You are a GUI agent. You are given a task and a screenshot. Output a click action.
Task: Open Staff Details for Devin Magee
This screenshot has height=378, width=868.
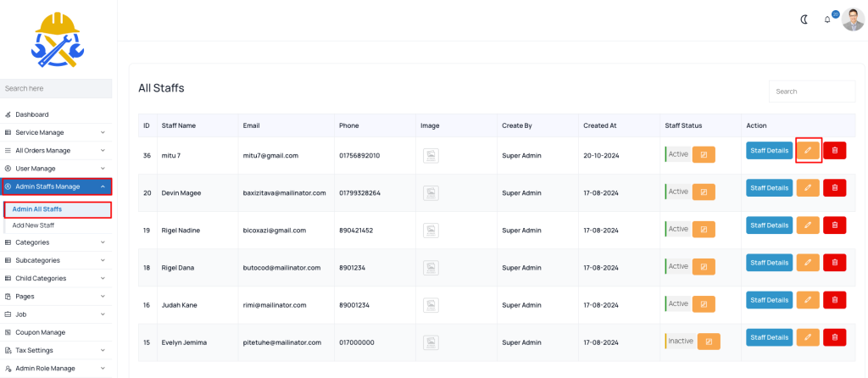tap(770, 188)
